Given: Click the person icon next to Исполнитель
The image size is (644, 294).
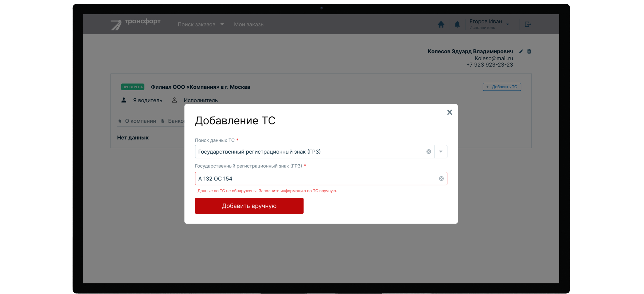Looking at the screenshot, I should point(175,100).
